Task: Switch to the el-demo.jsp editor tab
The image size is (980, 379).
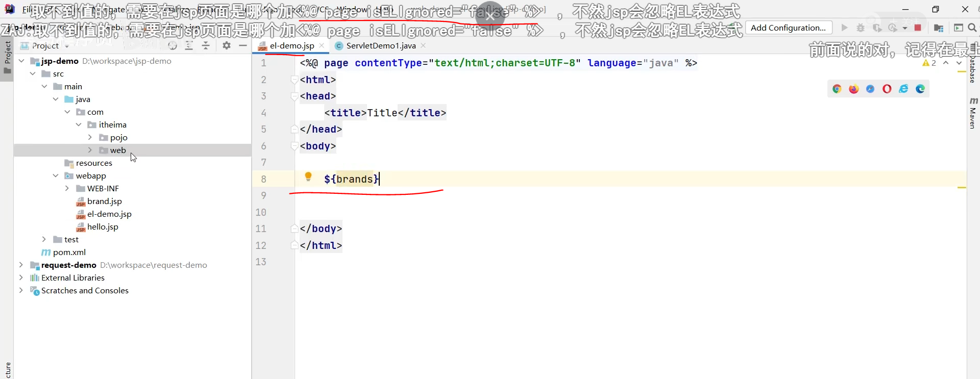Action: tap(292, 45)
